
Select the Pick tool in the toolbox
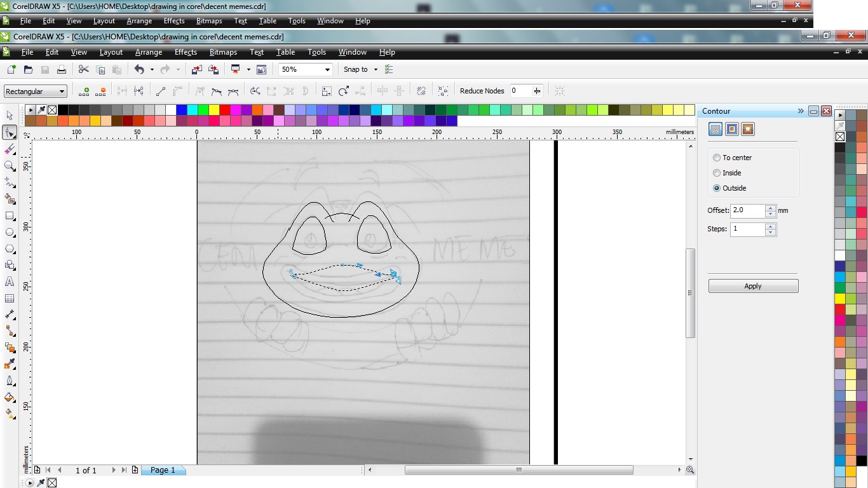(10, 116)
